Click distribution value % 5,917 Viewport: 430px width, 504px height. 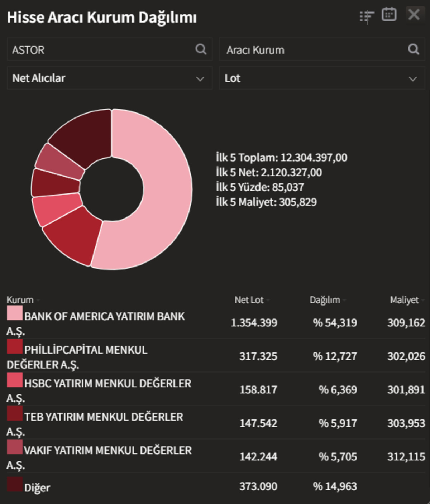(x=338, y=423)
